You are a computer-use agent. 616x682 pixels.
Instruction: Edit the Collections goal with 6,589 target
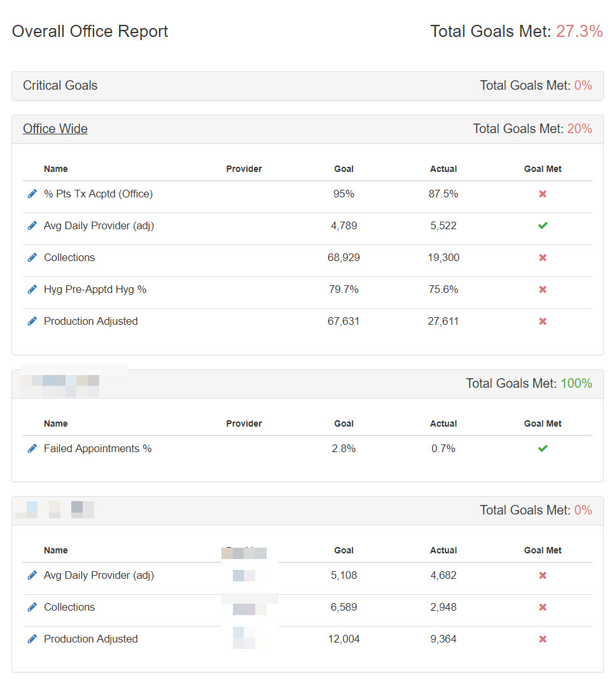[x=32, y=607]
